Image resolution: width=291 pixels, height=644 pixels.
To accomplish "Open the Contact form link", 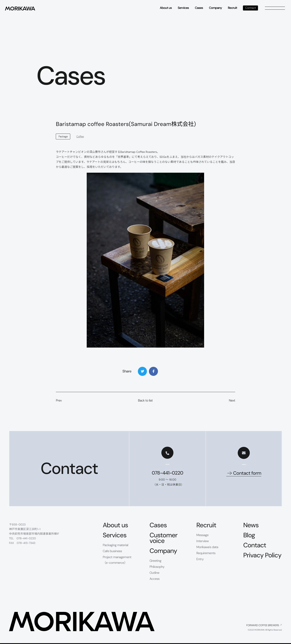I will tap(244, 473).
